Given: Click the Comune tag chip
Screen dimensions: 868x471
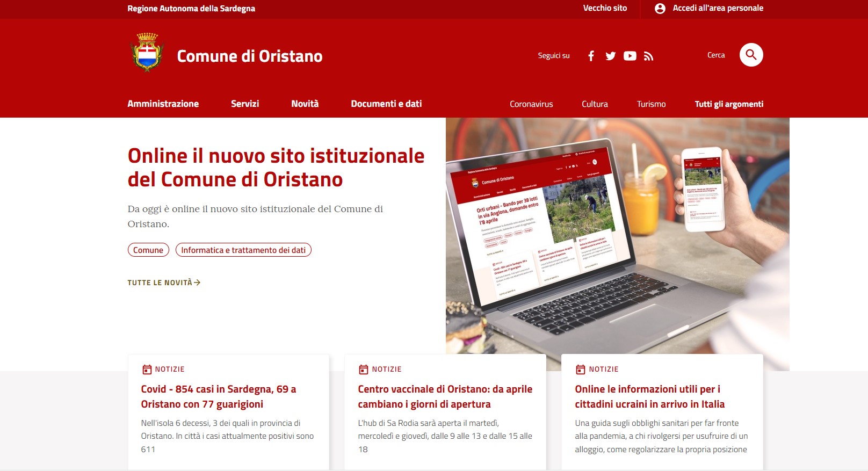Looking at the screenshot, I should tap(148, 250).
